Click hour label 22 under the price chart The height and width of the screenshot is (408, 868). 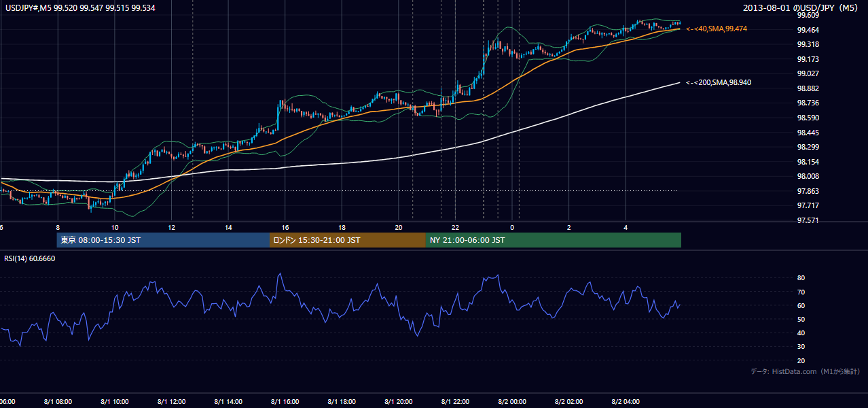(455, 228)
